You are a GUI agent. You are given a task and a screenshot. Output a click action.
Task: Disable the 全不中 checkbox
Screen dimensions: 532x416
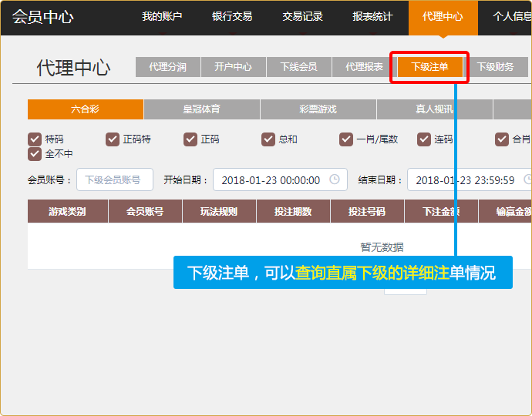coord(35,154)
